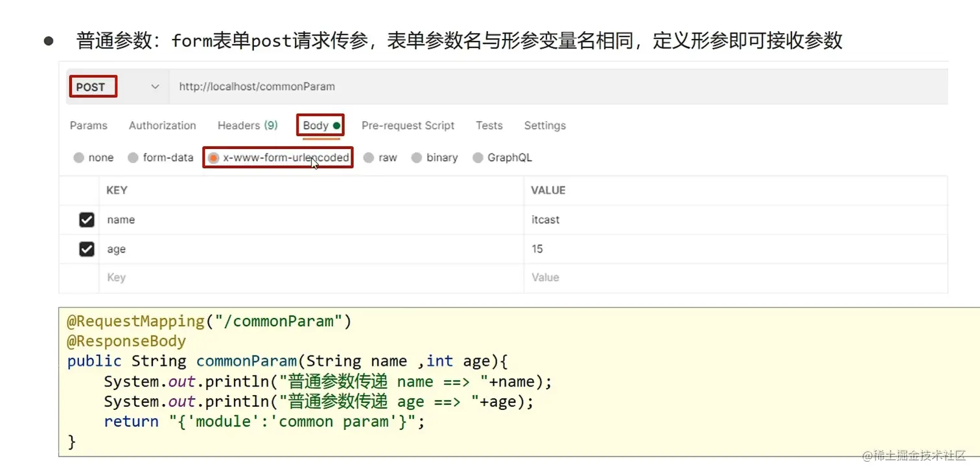Click the println name ==> code line
This screenshot has width=980, height=476.
[328, 381]
